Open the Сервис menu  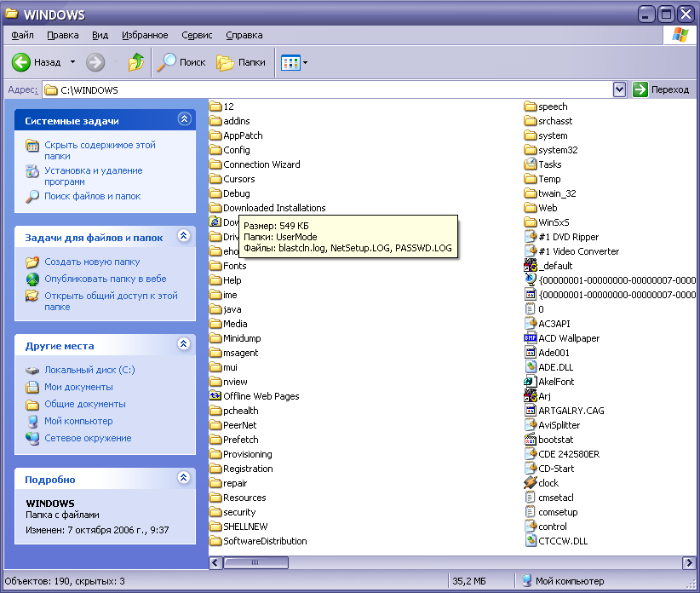197,35
